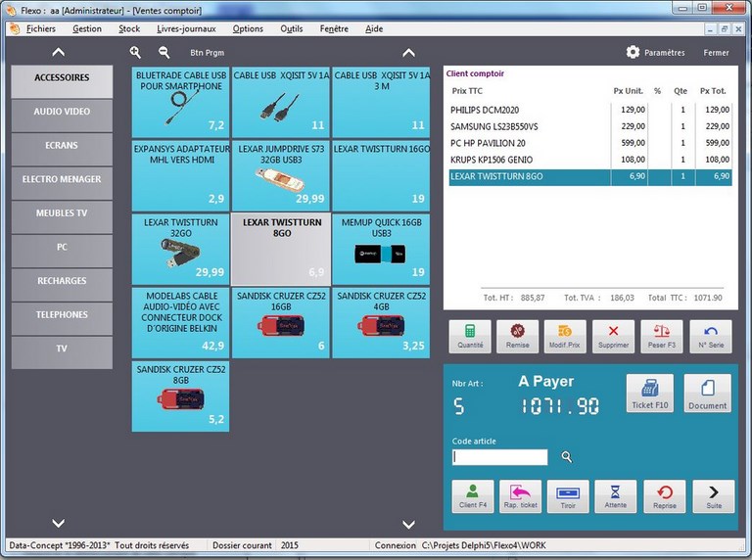Add Lexar Twistturn 32GO product

[x=181, y=250]
